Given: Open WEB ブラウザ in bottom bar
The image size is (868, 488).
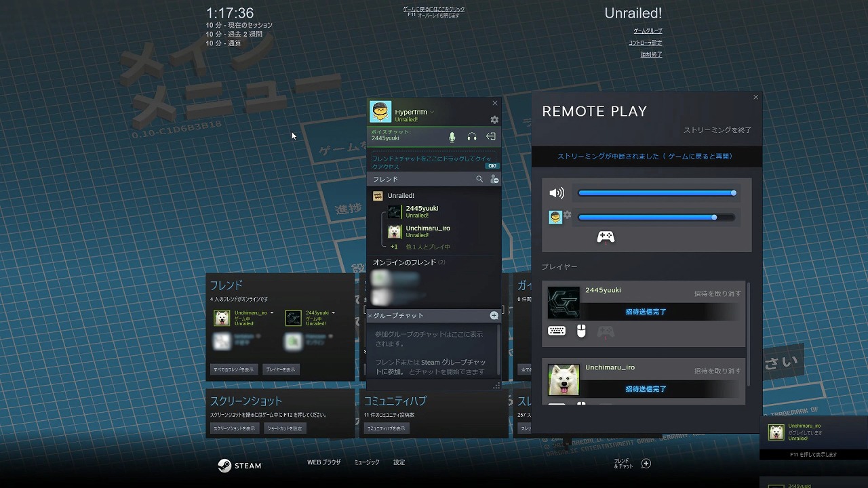Looking at the screenshot, I should click(324, 462).
